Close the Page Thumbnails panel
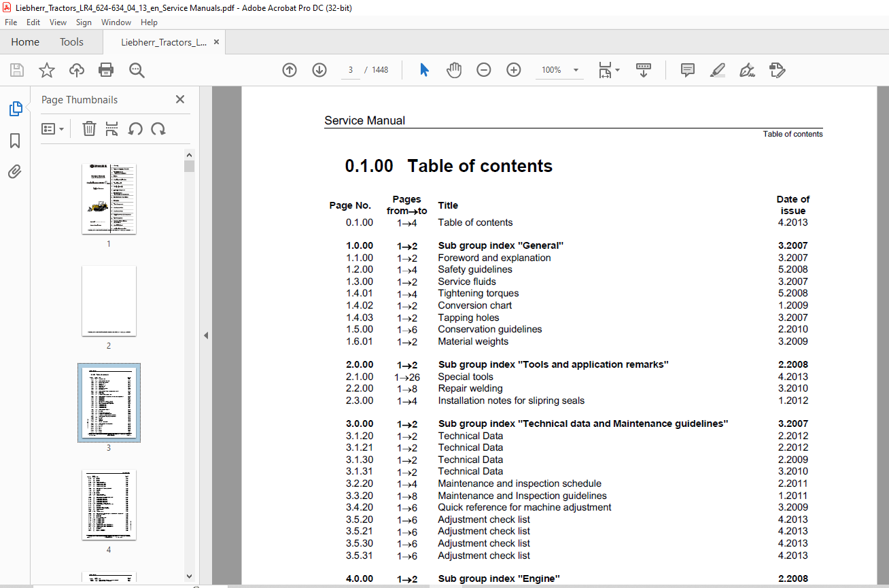This screenshot has width=889, height=588. pyautogui.click(x=180, y=99)
